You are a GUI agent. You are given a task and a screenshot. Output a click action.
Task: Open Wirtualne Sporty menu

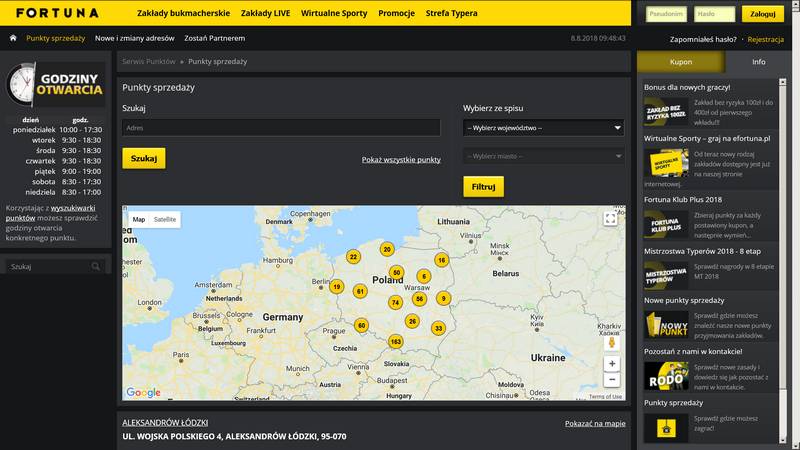(x=334, y=13)
